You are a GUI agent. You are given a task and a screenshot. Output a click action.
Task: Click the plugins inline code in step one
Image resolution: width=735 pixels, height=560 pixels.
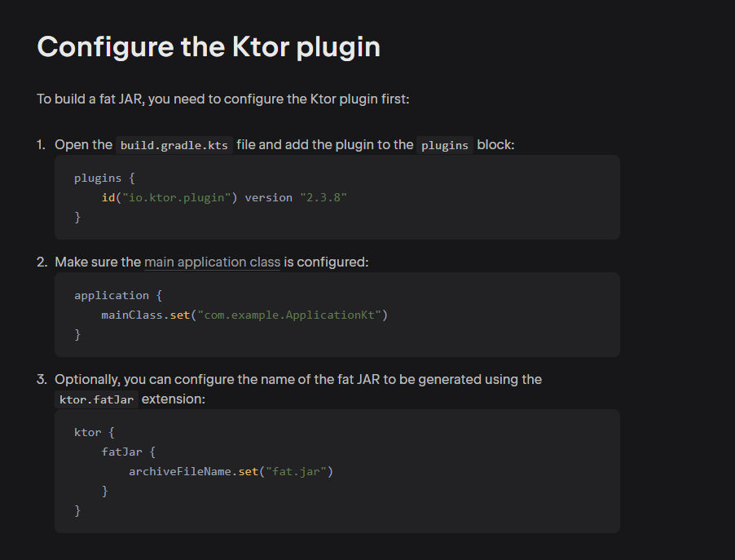point(445,145)
